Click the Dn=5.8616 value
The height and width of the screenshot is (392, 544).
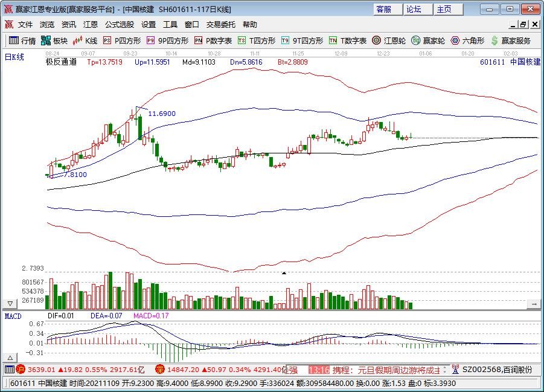[246, 62]
